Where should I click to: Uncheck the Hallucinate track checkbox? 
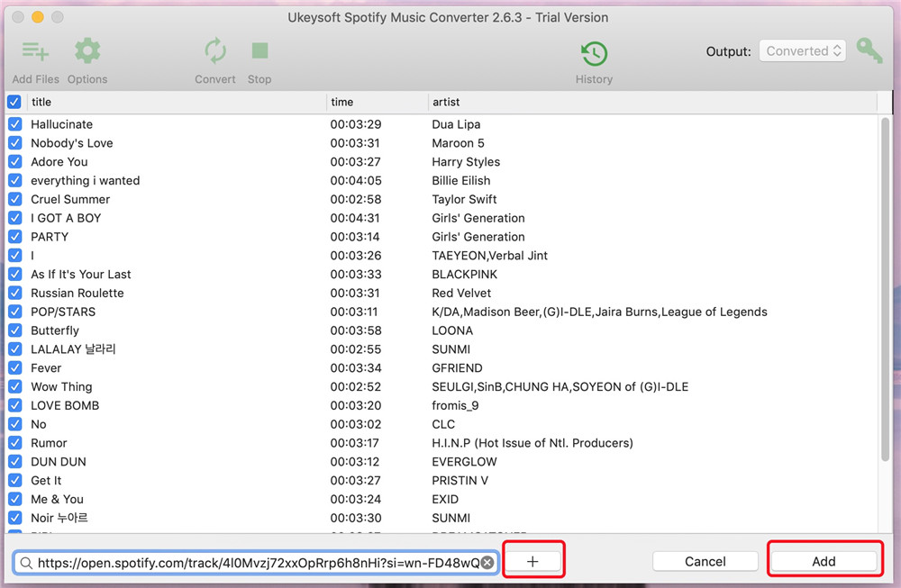click(x=15, y=124)
